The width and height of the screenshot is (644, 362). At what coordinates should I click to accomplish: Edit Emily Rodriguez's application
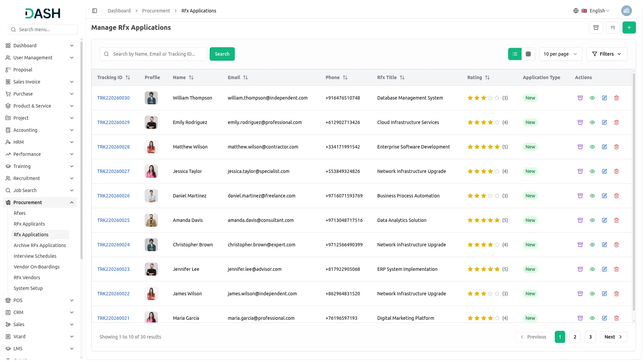604,122
